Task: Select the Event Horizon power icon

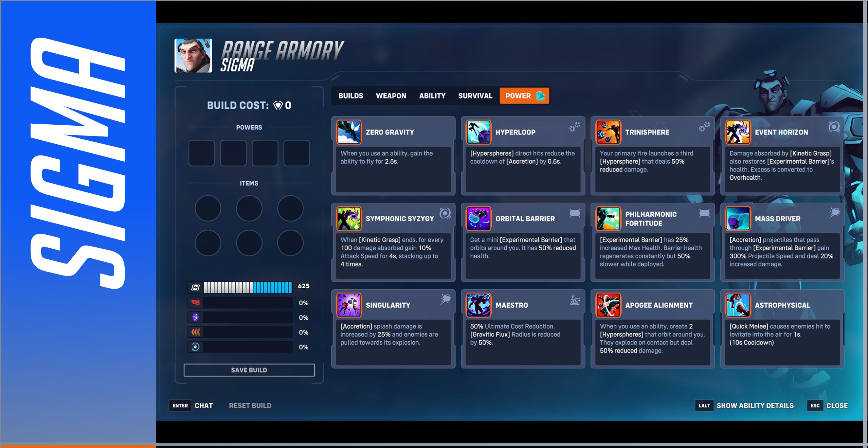Action: point(738,132)
